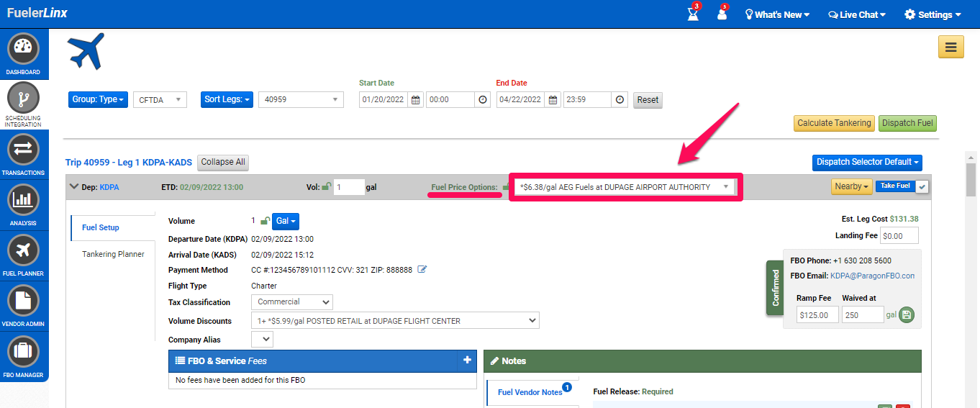Click the vertical page scrollbar
This screenshot has width=980, height=408.
[x=971, y=180]
